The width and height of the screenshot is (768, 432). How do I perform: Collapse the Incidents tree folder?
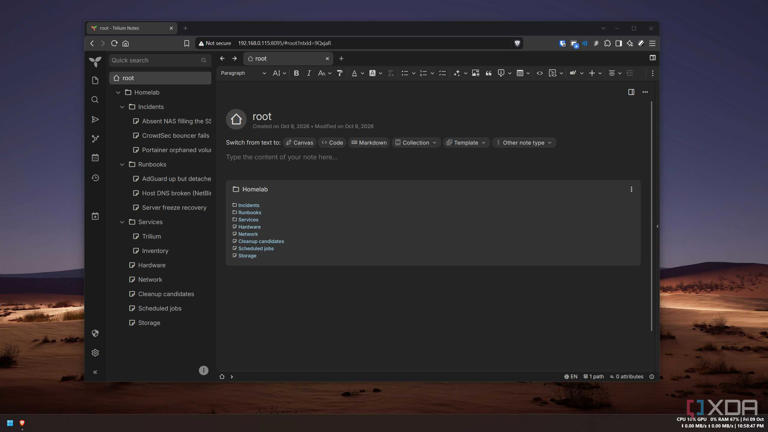tap(122, 107)
